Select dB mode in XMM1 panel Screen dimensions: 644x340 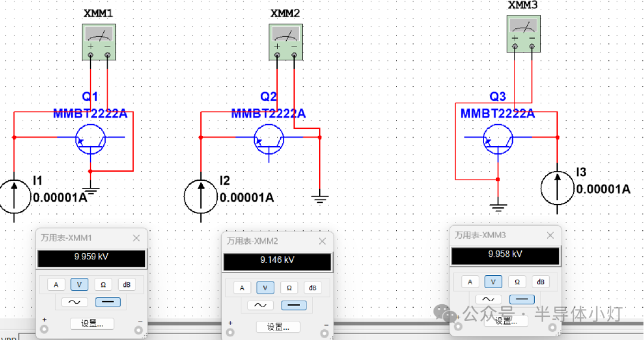point(126,285)
